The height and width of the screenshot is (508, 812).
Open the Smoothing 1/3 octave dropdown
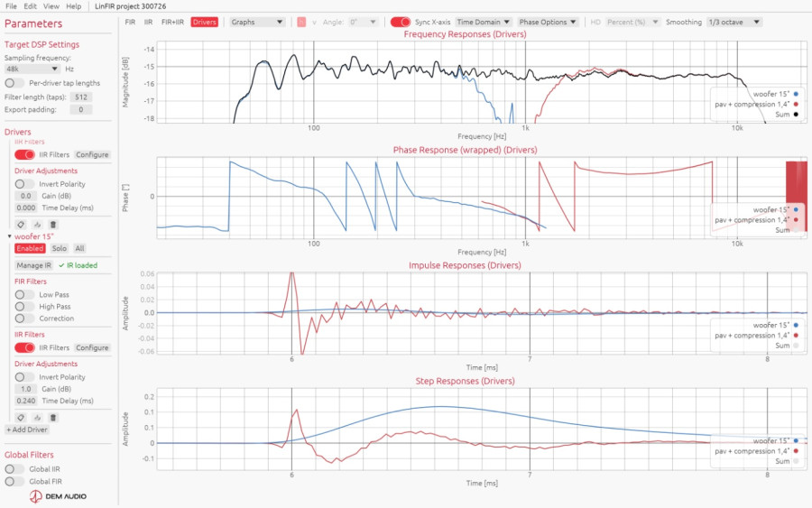coord(734,22)
